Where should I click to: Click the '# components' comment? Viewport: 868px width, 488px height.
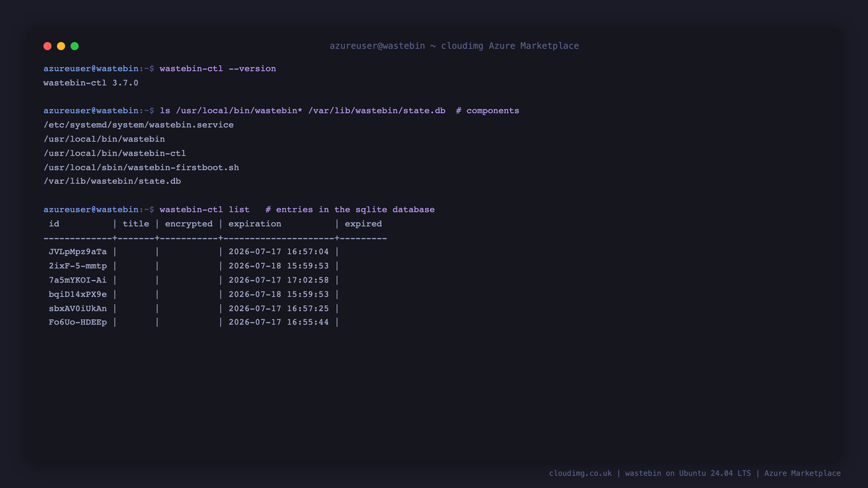click(488, 110)
